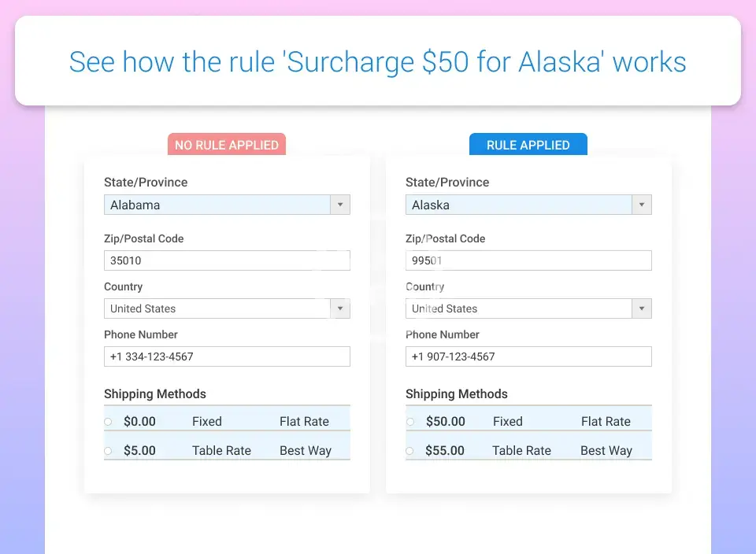Expand right United States country dropdown
Screen dimensions: 756x554
click(642, 308)
